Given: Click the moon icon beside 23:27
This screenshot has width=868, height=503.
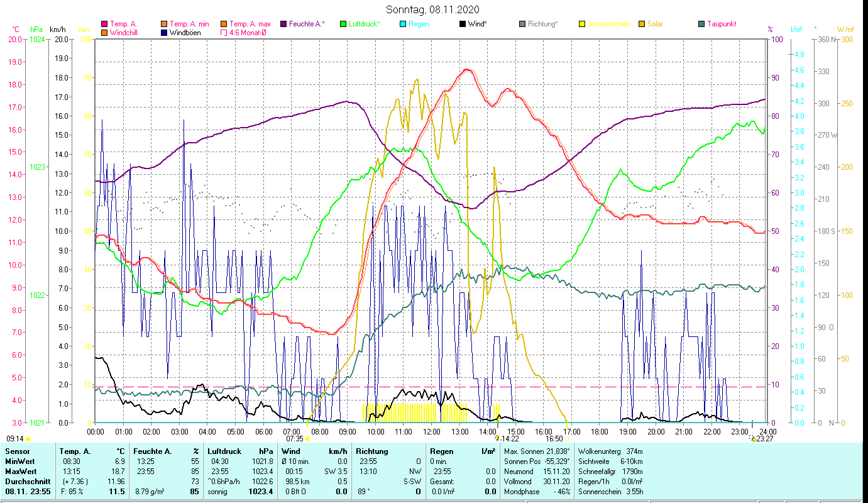Looking at the screenshot, I should coord(754,439).
